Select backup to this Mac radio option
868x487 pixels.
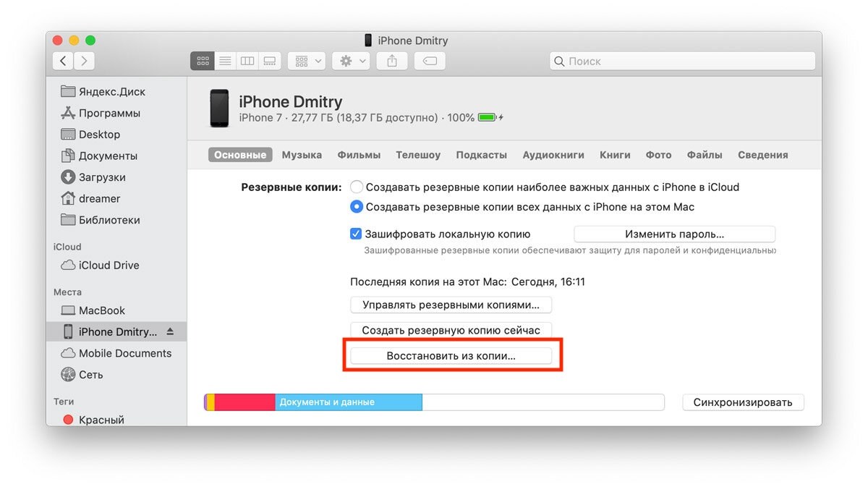click(x=357, y=207)
